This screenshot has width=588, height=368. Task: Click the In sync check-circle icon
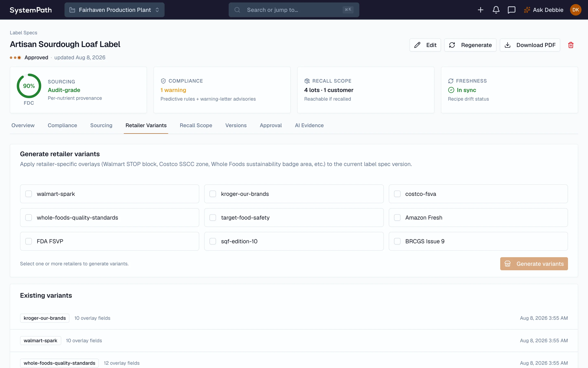coord(451,90)
